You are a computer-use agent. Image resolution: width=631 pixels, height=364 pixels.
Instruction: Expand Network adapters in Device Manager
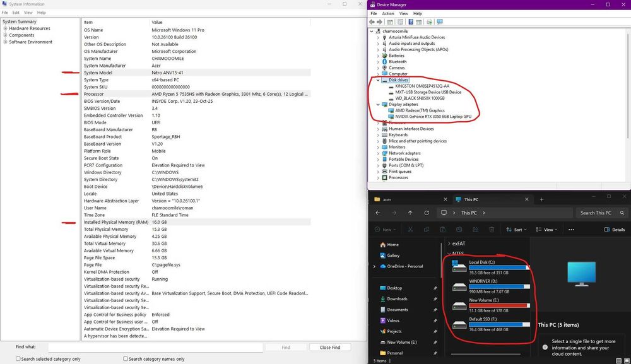[378, 153]
